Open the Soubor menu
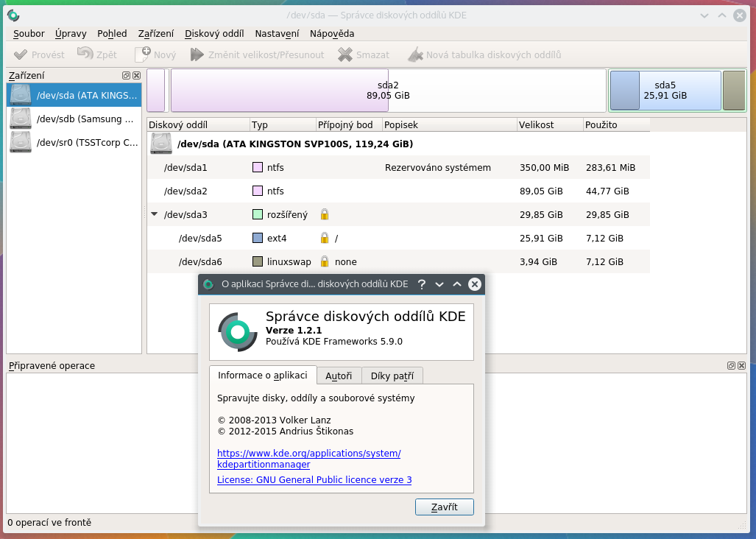The image size is (756, 539). [29, 34]
